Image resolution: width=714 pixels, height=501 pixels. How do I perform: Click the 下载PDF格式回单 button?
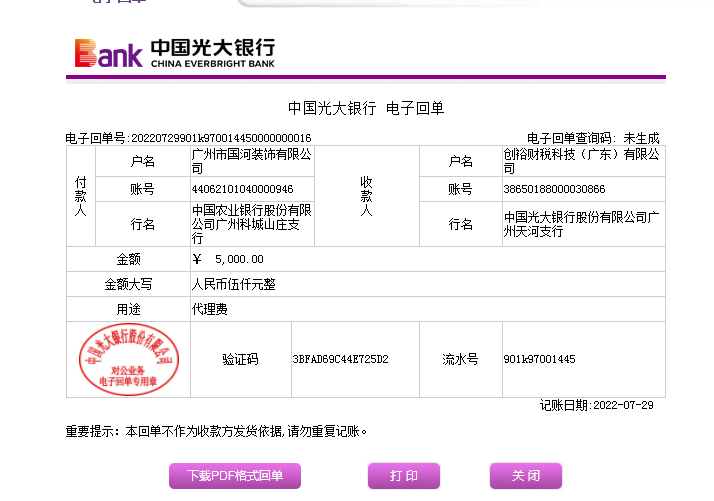235,475
